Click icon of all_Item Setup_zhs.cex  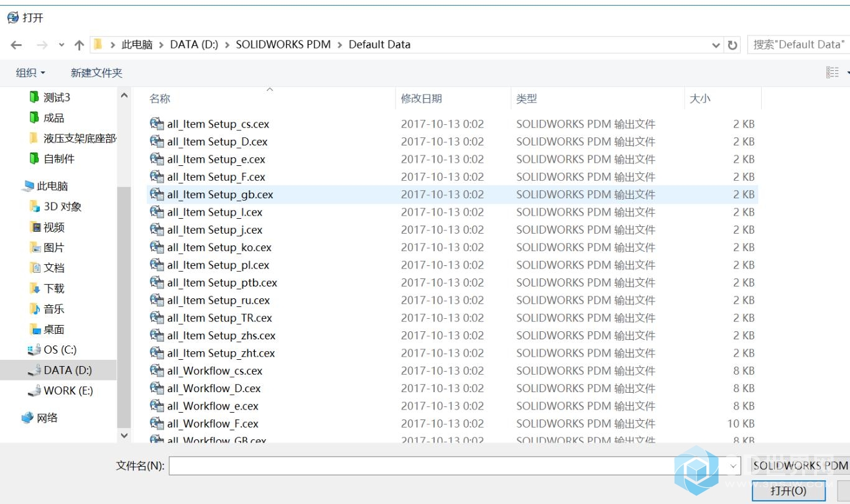(x=157, y=336)
